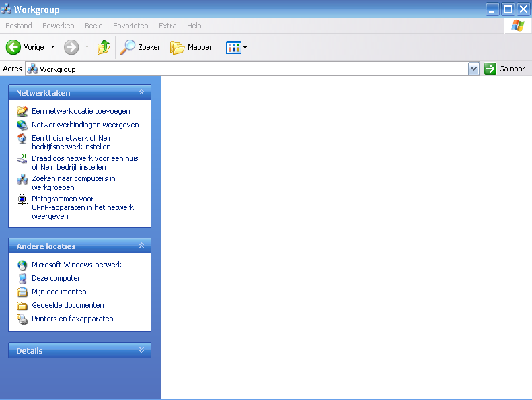Click the thuisnetwerk house icon

(22, 139)
